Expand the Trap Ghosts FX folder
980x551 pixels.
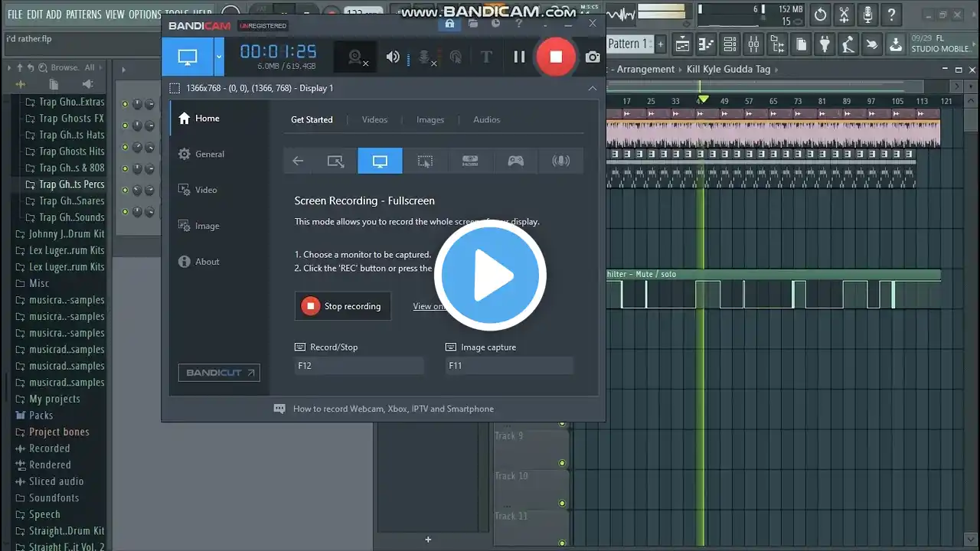tap(70, 119)
